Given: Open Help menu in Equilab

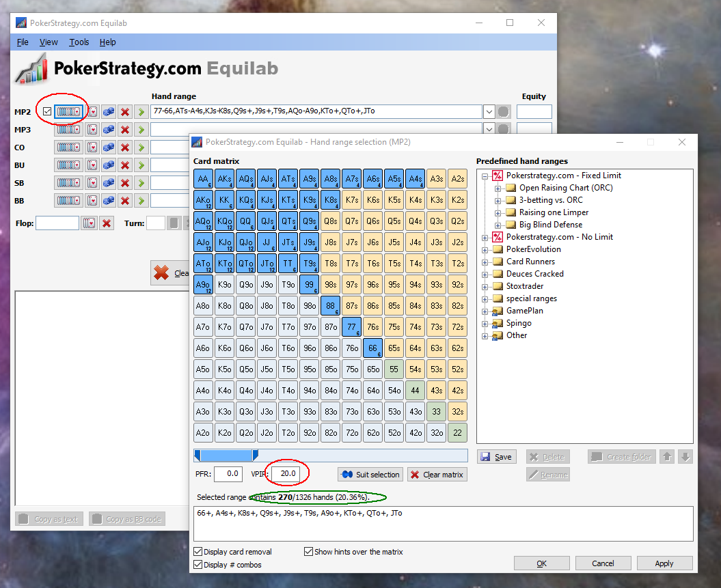Looking at the screenshot, I should pos(107,42).
